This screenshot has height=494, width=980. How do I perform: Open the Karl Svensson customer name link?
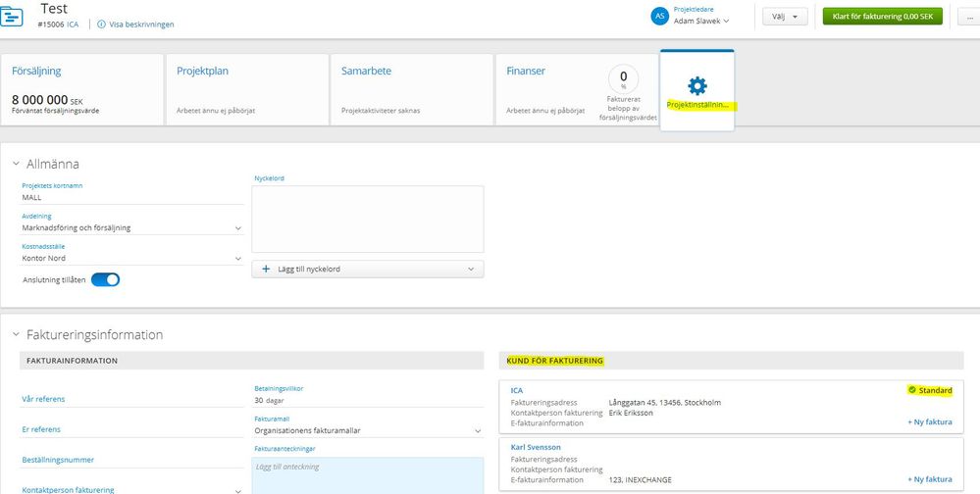tap(536, 447)
